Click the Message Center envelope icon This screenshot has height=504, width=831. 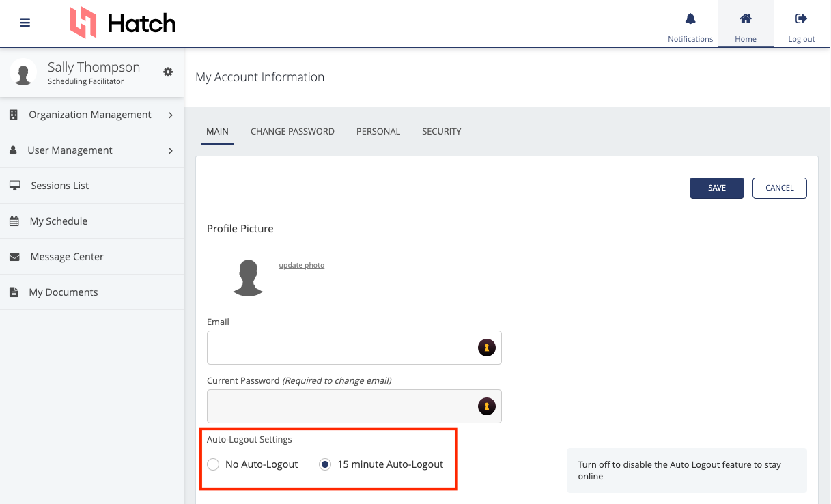pos(14,257)
